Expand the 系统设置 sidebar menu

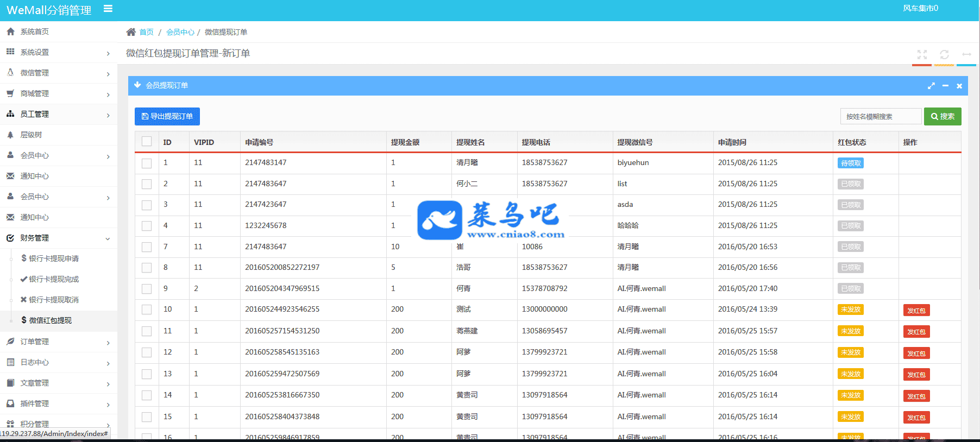pyautogui.click(x=59, y=52)
